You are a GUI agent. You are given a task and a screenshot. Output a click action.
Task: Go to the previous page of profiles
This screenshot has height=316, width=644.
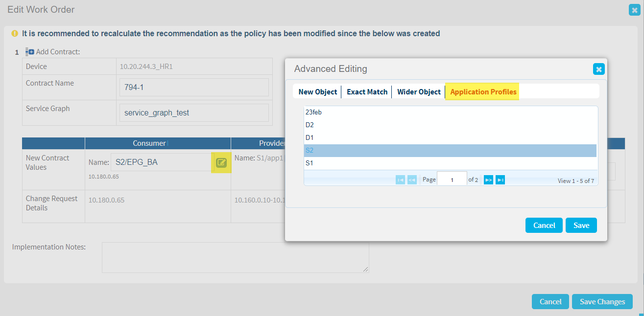pyautogui.click(x=412, y=180)
